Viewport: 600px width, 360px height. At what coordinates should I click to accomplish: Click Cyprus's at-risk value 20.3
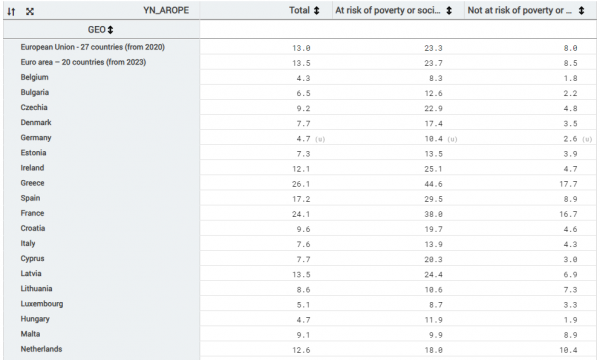click(x=433, y=260)
